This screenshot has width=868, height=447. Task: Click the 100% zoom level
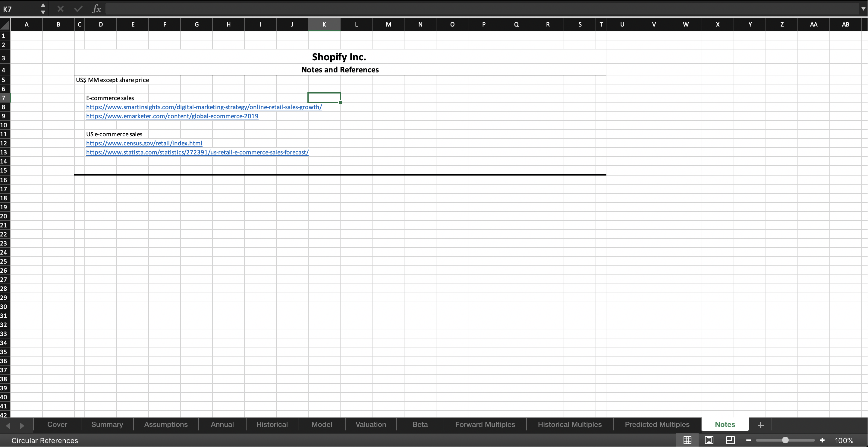(844, 441)
